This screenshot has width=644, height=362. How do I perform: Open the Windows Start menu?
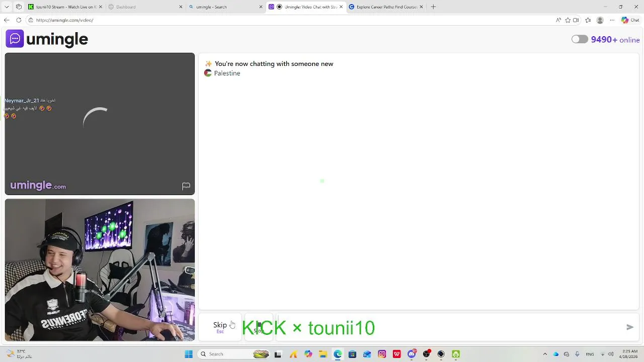(189, 354)
